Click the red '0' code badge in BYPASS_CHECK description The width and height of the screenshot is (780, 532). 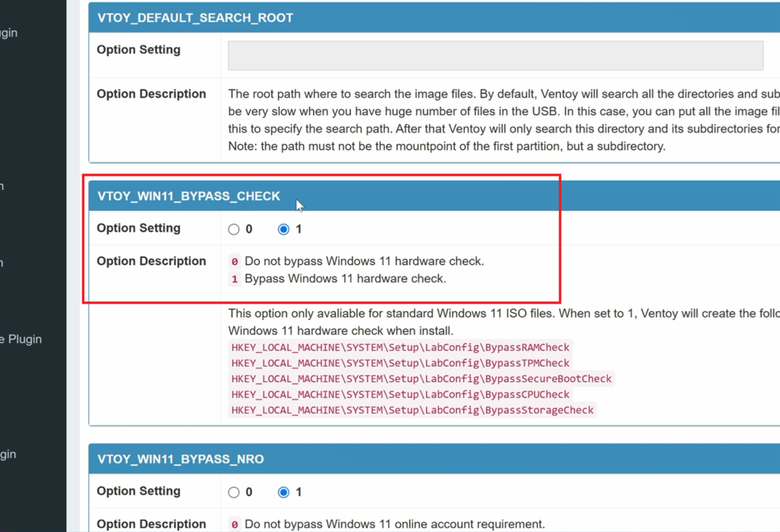click(x=235, y=262)
